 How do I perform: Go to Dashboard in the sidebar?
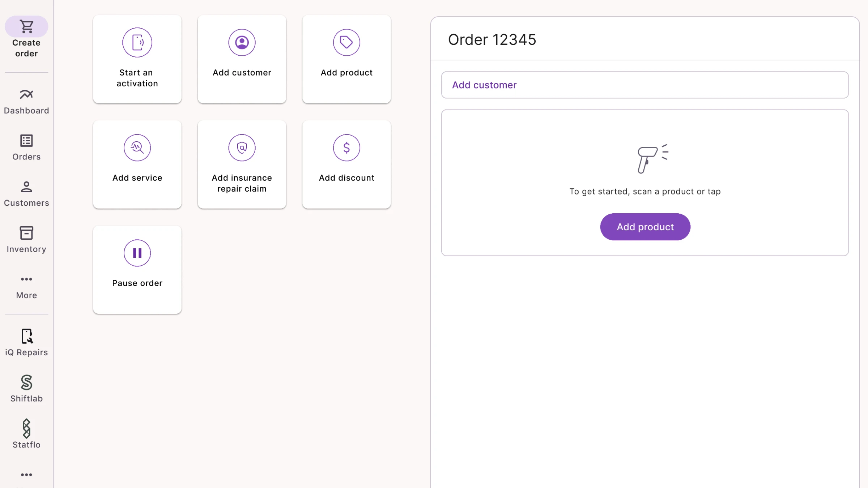click(x=26, y=102)
